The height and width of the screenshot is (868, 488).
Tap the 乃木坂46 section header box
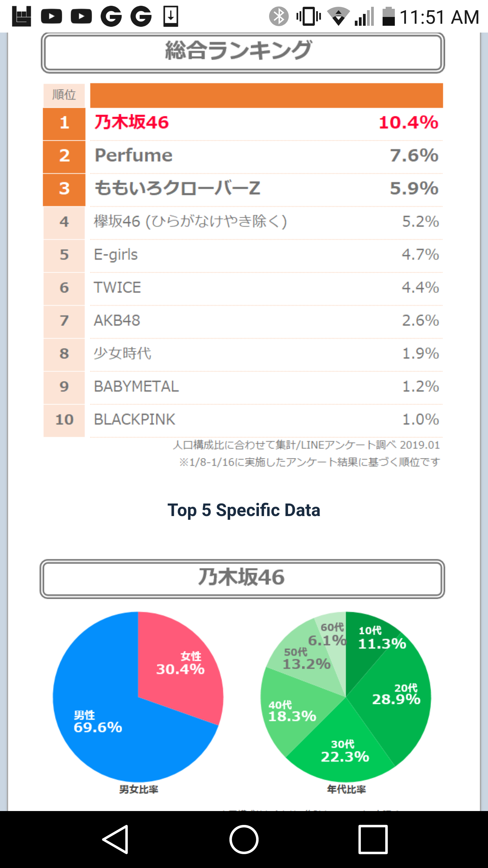[x=242, y=579]
